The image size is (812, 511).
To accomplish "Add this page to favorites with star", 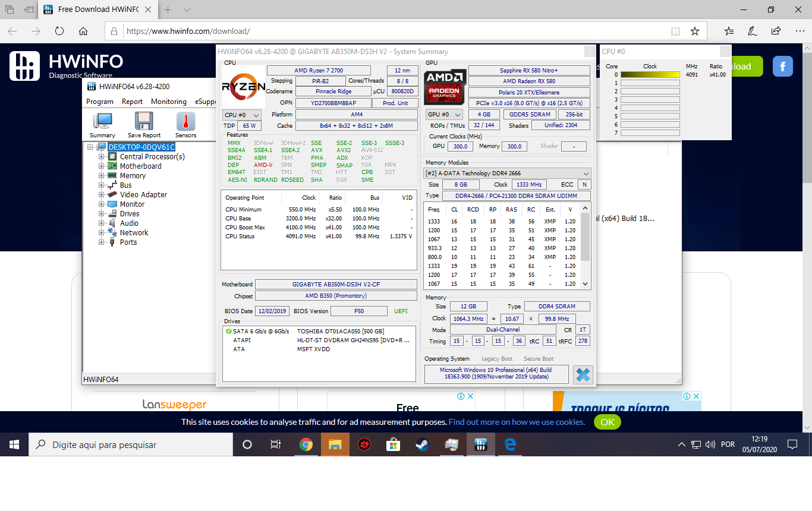I will (x=694, y=31).
